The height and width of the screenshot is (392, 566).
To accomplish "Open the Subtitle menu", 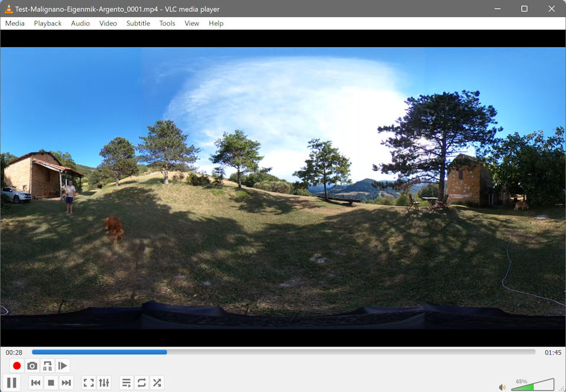I will pyautogui.click(x=138, y=24).
